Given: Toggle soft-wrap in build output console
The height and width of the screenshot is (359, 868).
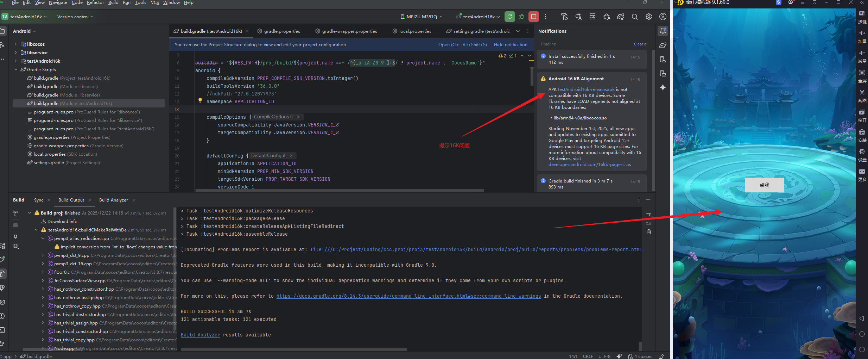Looking at the screenshot, I should (649, 214).
